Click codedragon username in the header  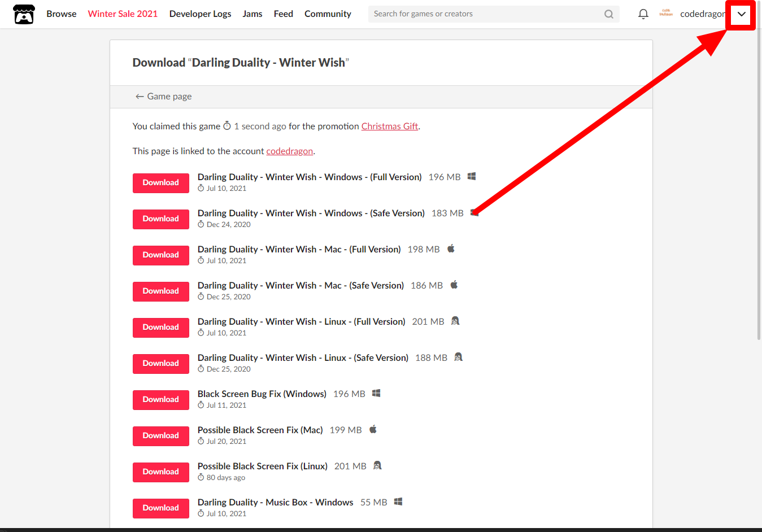704,14
